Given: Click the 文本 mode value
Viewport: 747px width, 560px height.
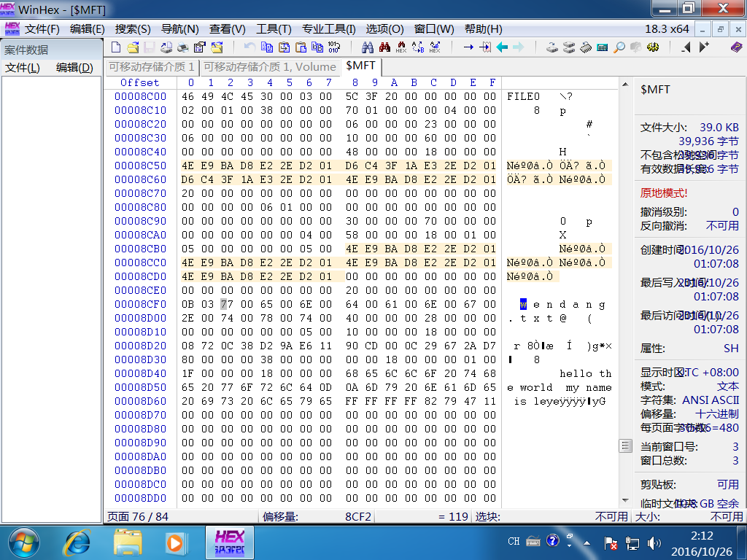Looking at the screenshot, I should click(728, 386).
